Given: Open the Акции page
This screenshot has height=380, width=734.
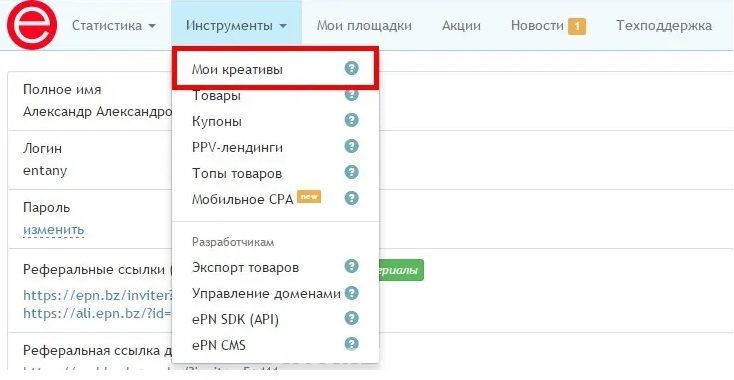Looking at the screenshot, I should coord(461,25).
